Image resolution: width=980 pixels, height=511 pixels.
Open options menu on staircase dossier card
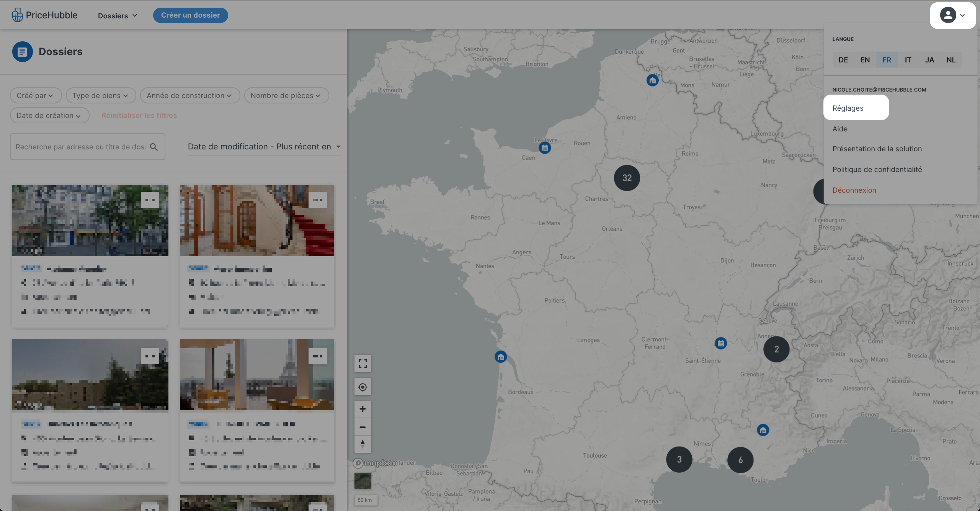[318, 200]
